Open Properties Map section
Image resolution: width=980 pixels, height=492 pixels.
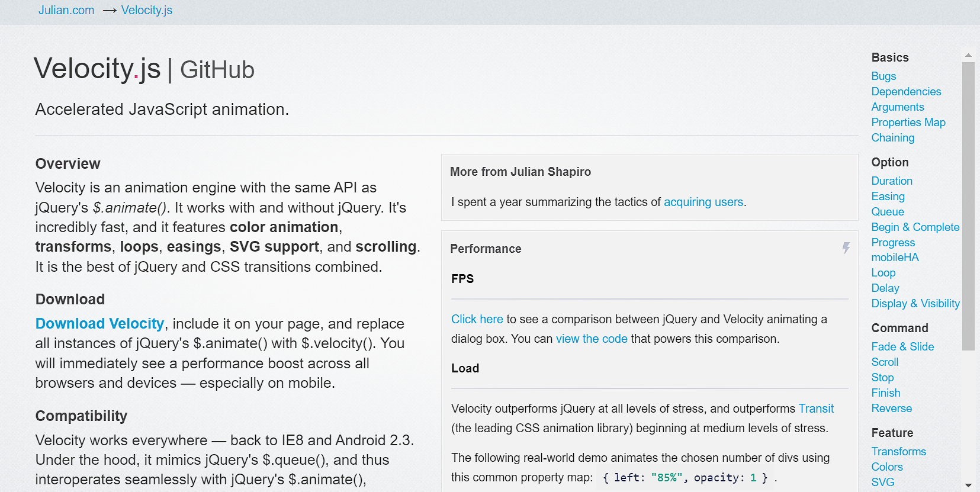908,122
